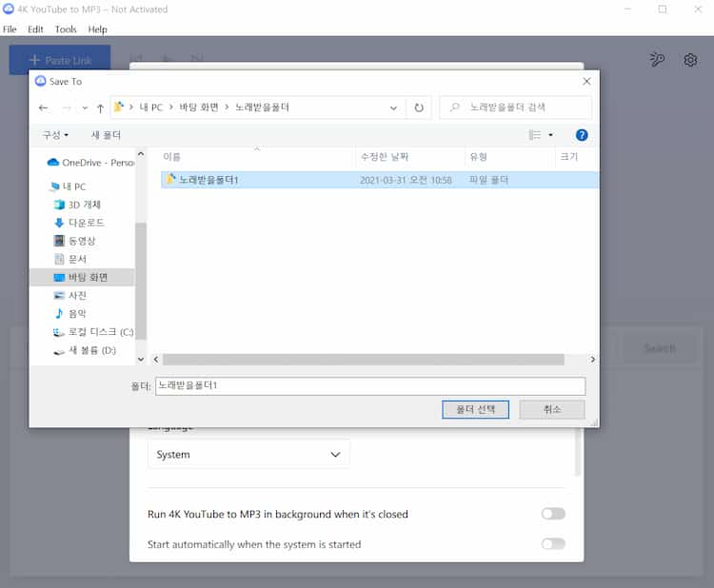The image size is (714, 588).
Task: Open 동영상 folder in sidebar
Action: (75, 241)
